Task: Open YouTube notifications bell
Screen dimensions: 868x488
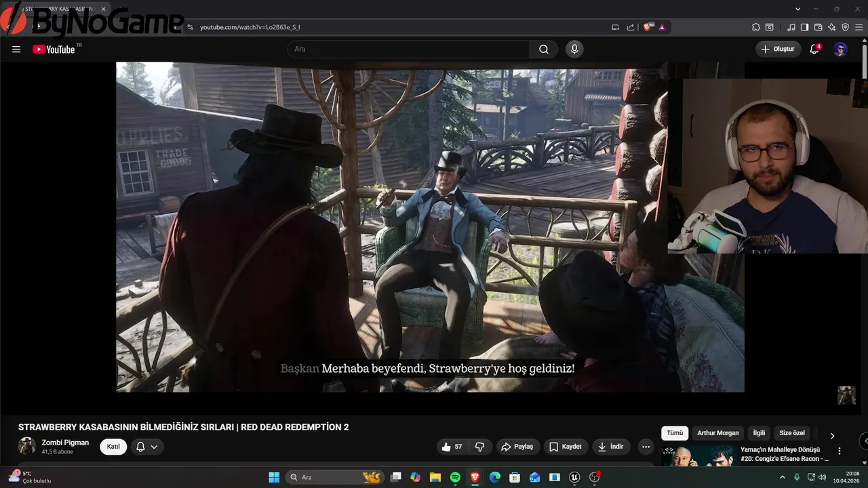Action: (x=815, y=49)
